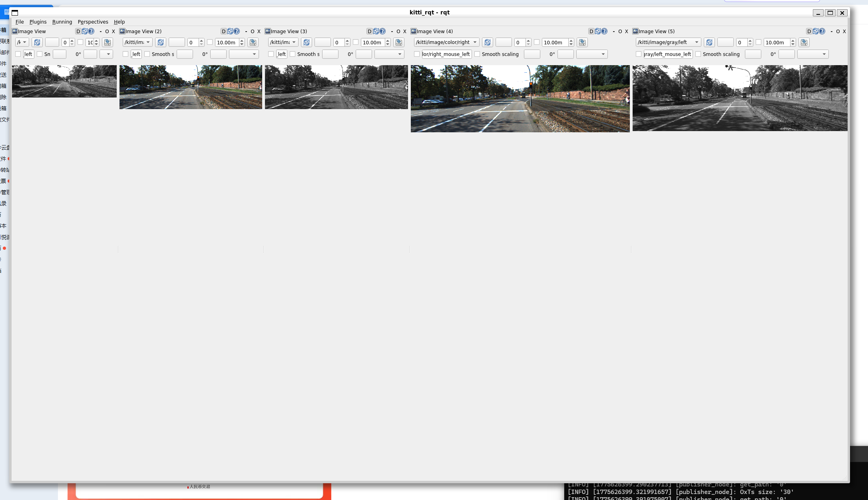Open topic dropdown in Image View (2)
The image size is (868, 500).
point(137,42)
